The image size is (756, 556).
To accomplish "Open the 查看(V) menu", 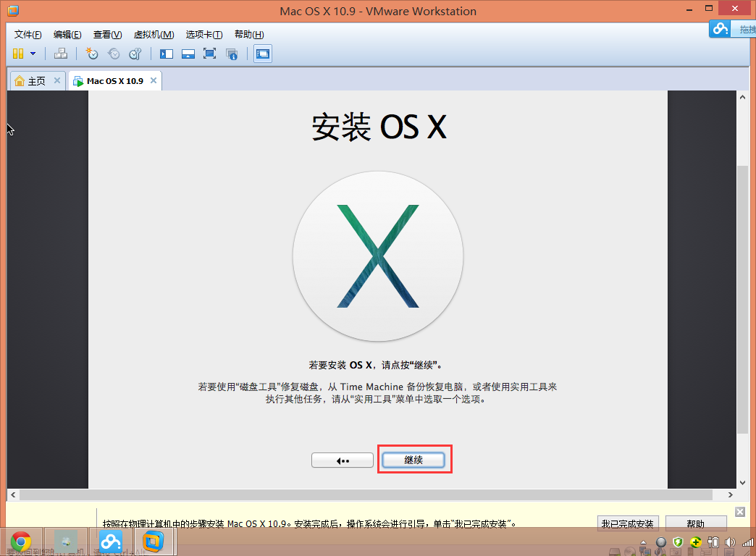I will 107,34.
